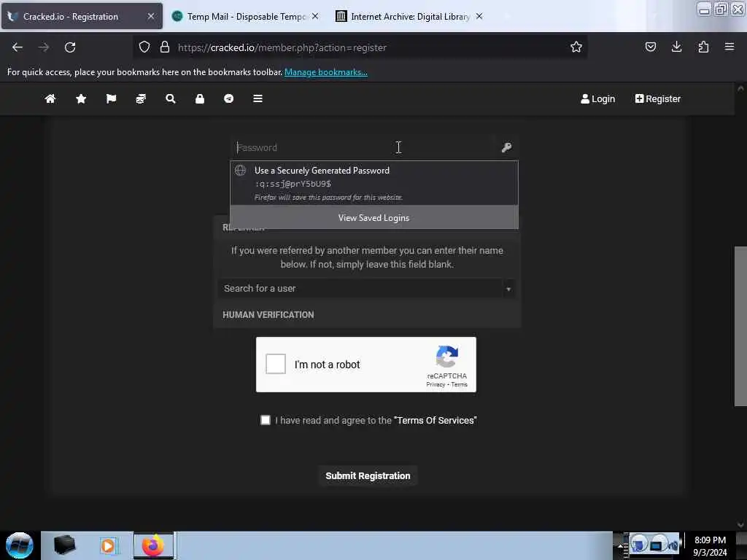
Task: Go to the forum home icon
Action: click(x=50, y=98)
